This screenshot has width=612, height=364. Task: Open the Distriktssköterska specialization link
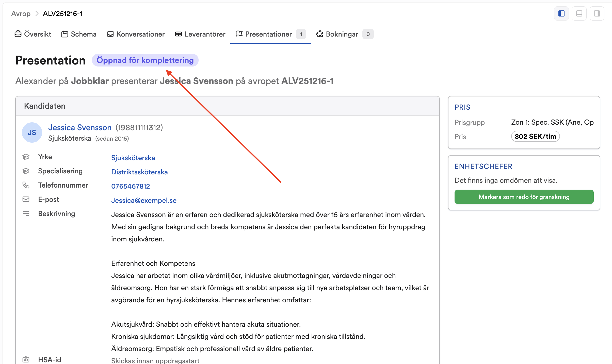139,172
